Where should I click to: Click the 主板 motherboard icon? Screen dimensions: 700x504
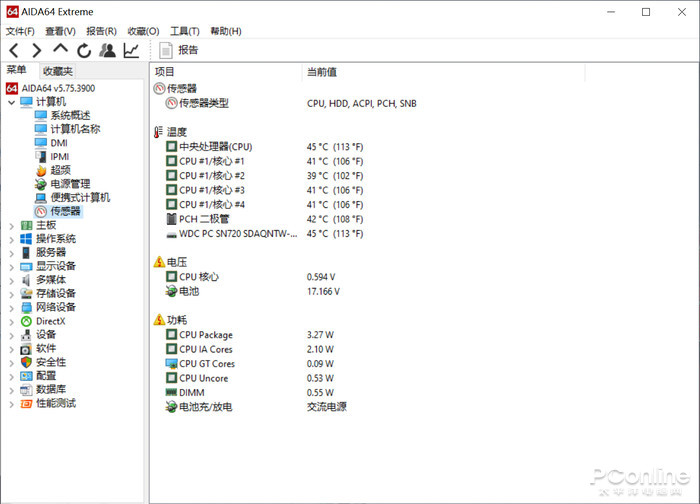tap(26, 225)
